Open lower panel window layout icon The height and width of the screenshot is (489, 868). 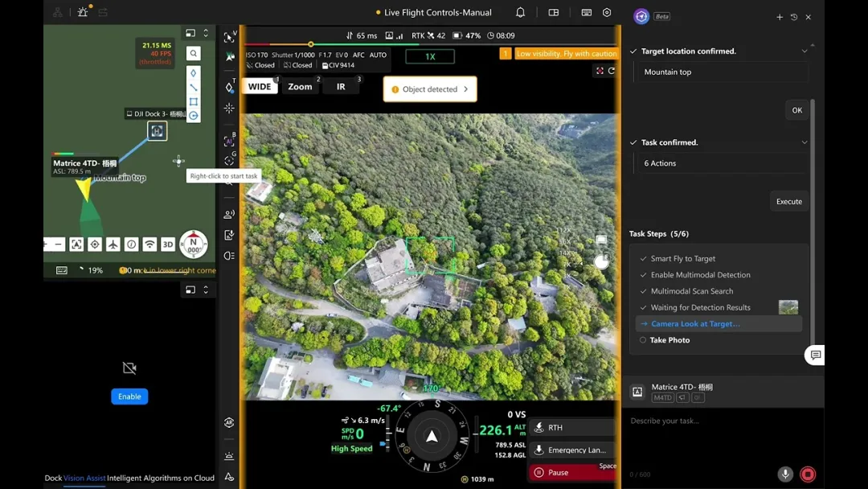pyautogui.click(x=190, y=290)
